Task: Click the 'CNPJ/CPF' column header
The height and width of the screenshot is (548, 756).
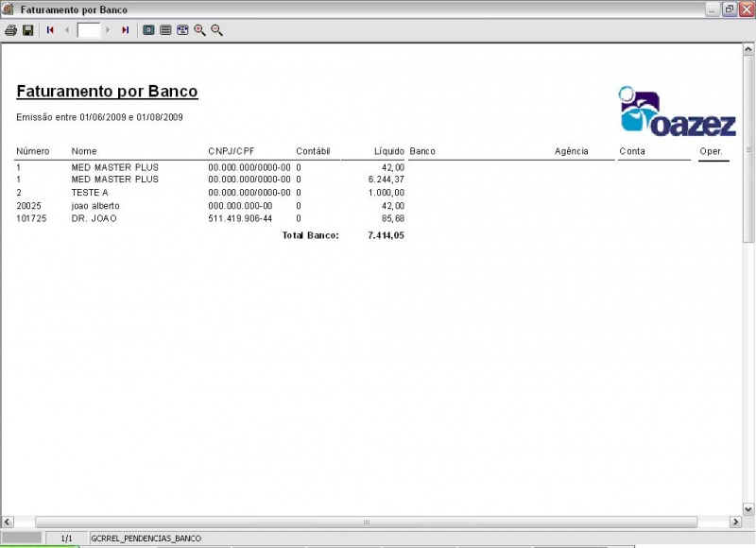Action: tap(231, 151)
